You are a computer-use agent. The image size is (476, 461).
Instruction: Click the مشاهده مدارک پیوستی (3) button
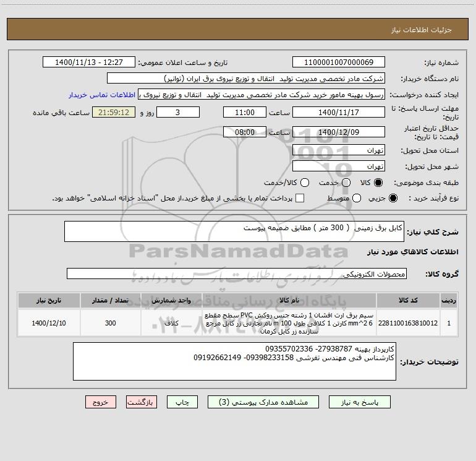[x=263, y=402]
